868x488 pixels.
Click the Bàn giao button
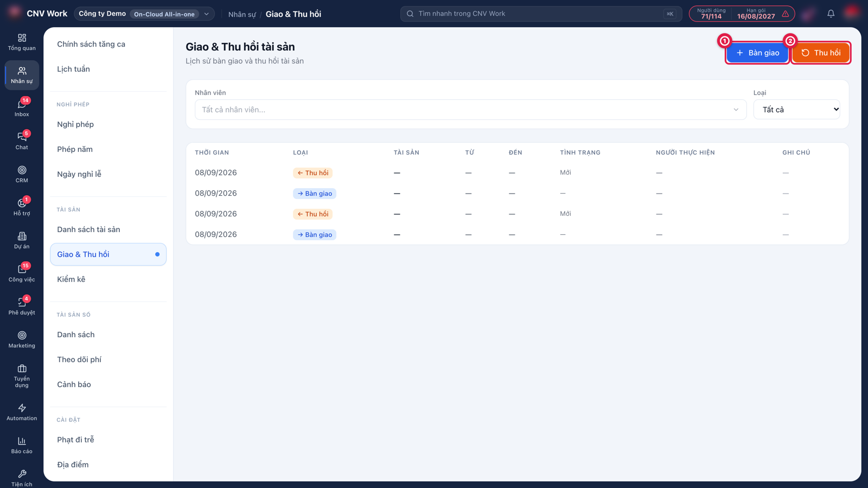[x=757, y=53]
